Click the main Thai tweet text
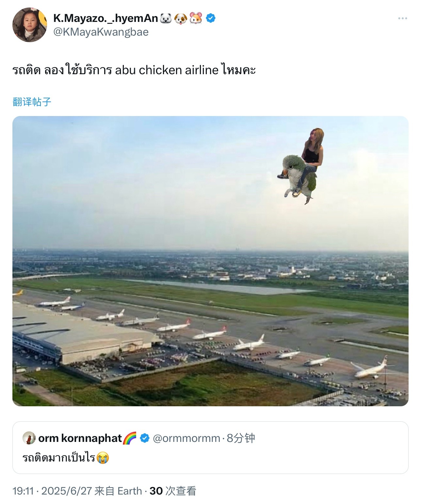Screen dimensions: 421x504 (134, 70)
